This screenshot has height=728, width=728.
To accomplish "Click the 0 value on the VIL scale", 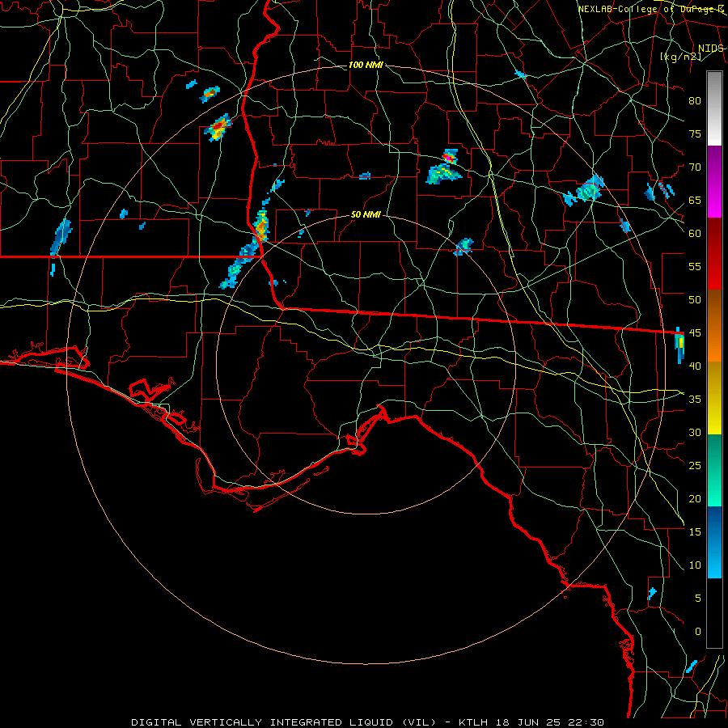I will click(x=698, y=632).
